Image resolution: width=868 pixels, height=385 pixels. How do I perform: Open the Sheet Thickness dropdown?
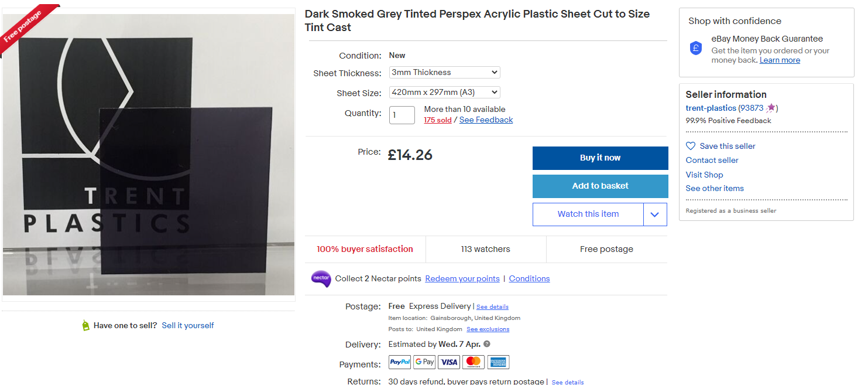point(444,72)
